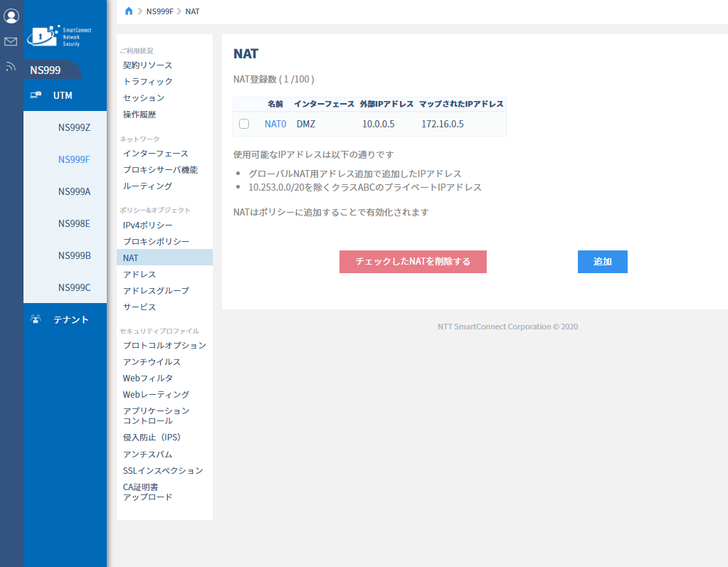Click the RSS feed icon
This screenshot has width=728, height=567.
point(10,66)
